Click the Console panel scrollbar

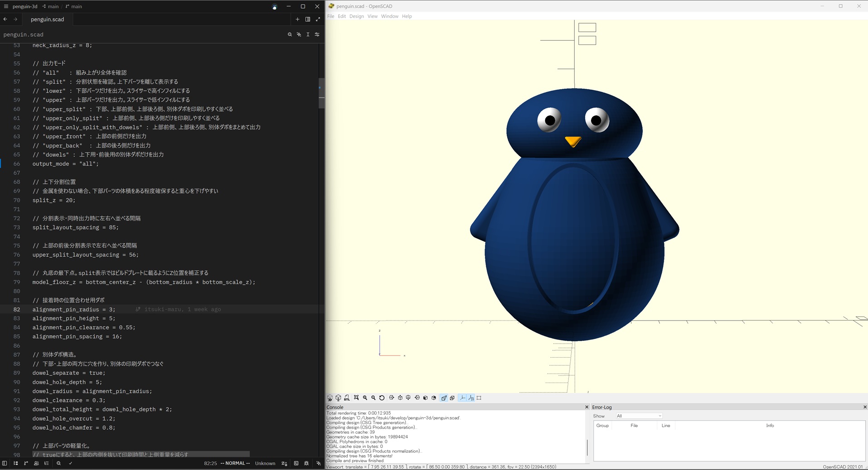click(x=587, y=447)
